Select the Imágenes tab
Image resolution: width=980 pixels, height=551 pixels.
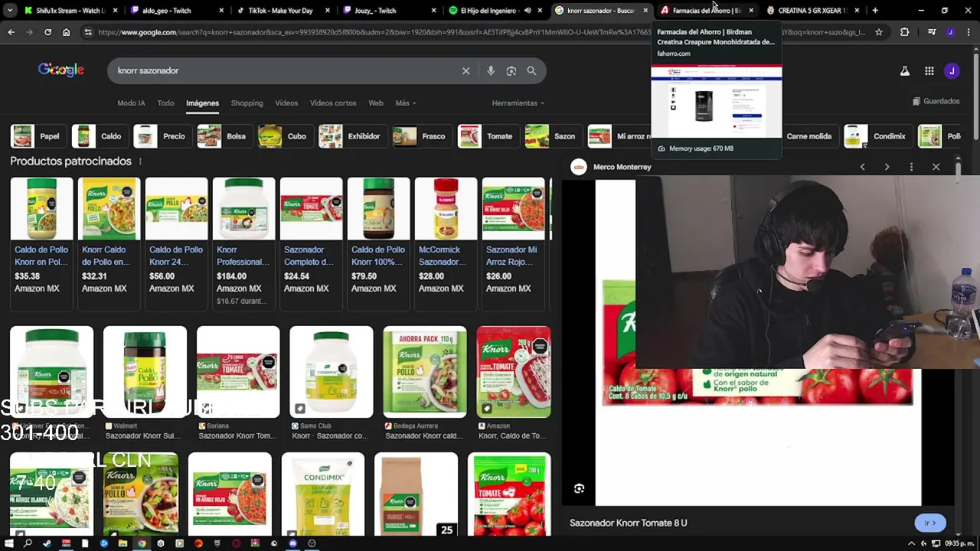pyautogui.click(x=202, y=103)
